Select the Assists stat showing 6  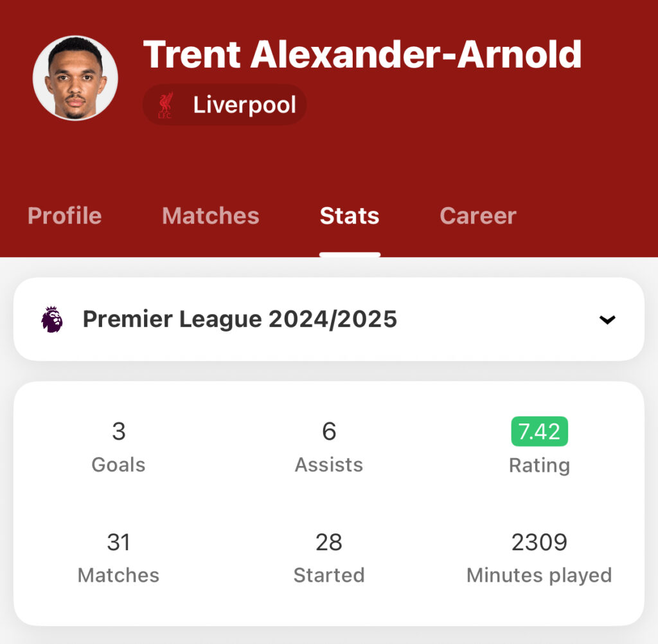tap(329, 447)
